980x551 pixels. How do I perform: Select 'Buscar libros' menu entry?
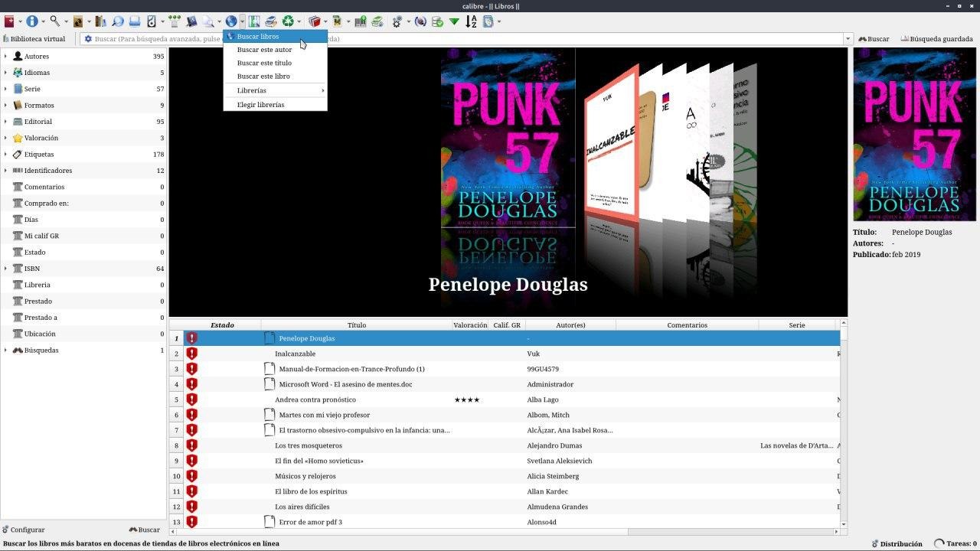coord(276,36)
